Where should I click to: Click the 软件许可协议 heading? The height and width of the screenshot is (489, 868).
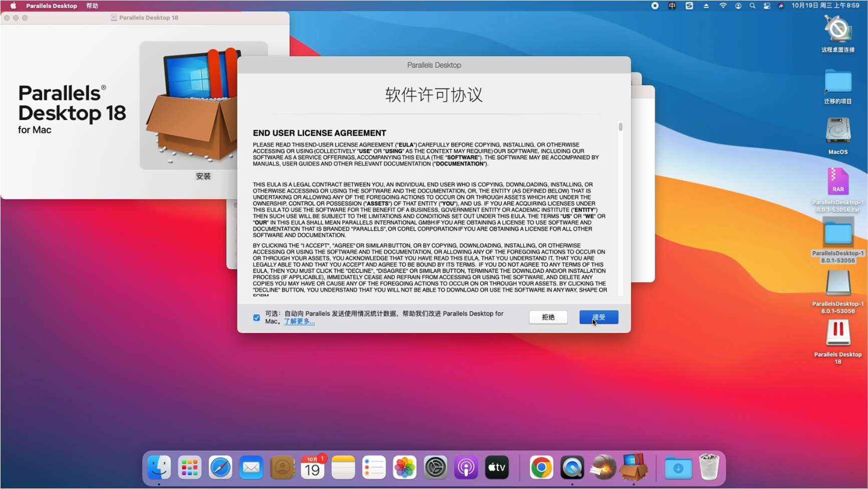click(434, 94)
